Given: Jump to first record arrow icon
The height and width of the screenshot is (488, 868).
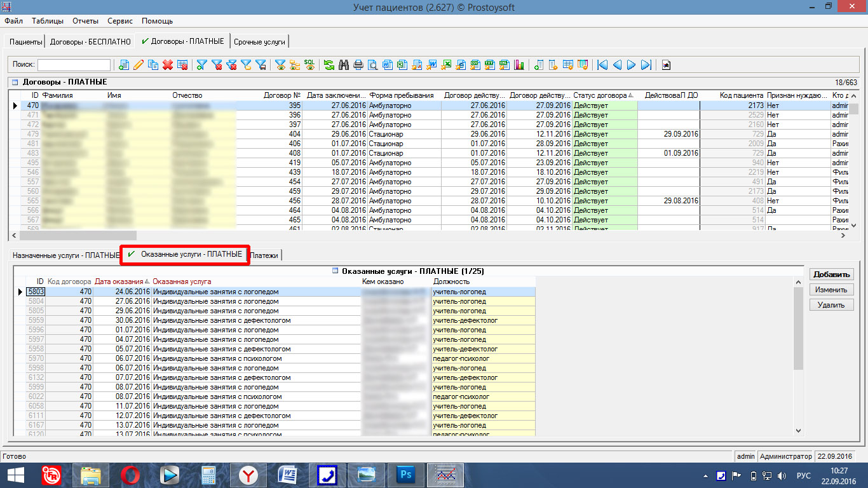Looking at the screenshot, I should coord(602,65).
